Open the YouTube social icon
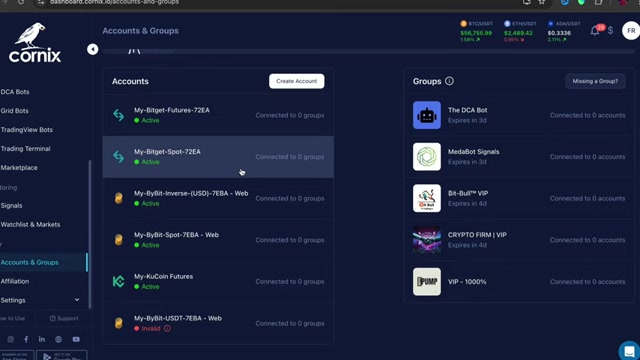The height and width of the screenshot is (360, 640). [76, 339]
